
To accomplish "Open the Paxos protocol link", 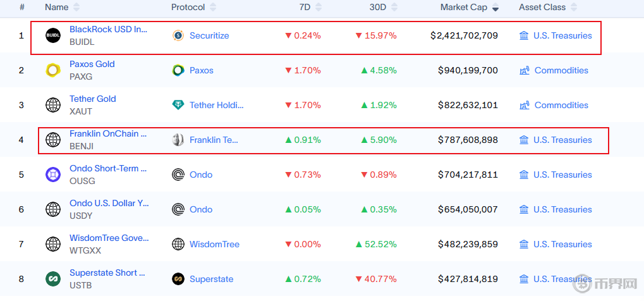I will tap(202, 70).
